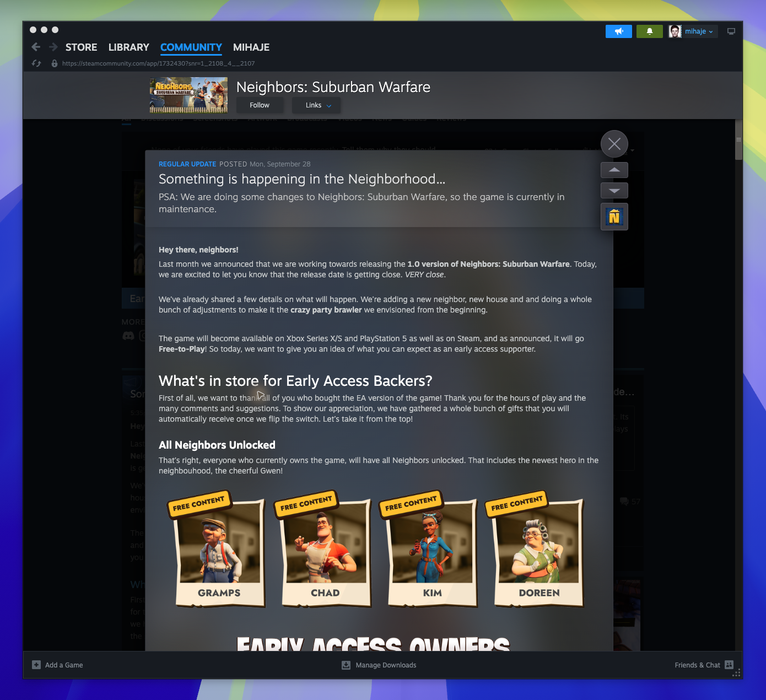The width and height of the screenshot is (766, 700).
Task: Open announcements via the blue megaphone button
Action: point(619,31)
